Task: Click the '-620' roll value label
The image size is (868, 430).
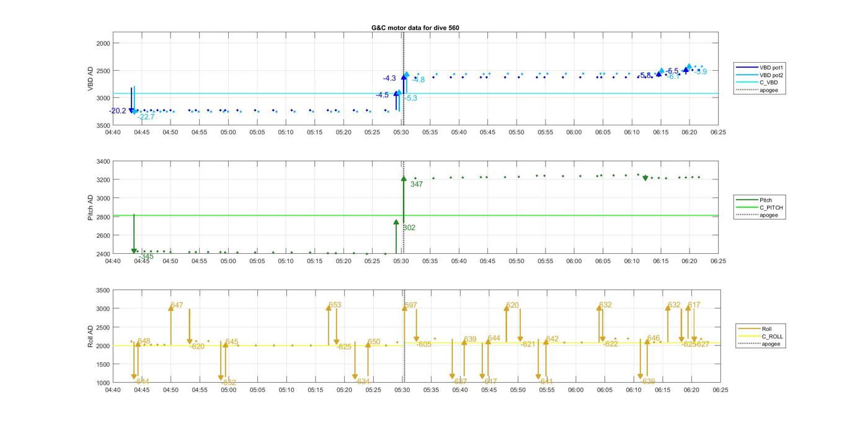Action: (197, 347)
